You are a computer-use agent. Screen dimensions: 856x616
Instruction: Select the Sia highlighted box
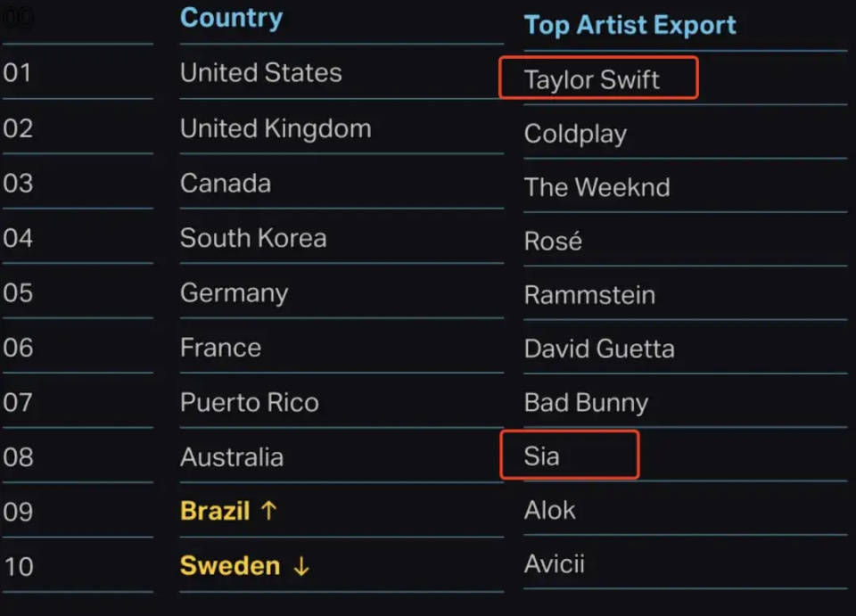pyautogui.click(x=570, y=455)
